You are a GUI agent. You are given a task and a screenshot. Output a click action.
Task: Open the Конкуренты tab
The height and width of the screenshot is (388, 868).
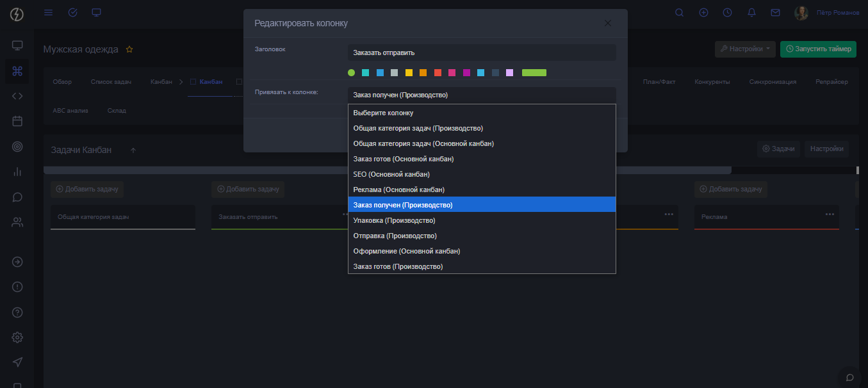click(x=712, y=82)
